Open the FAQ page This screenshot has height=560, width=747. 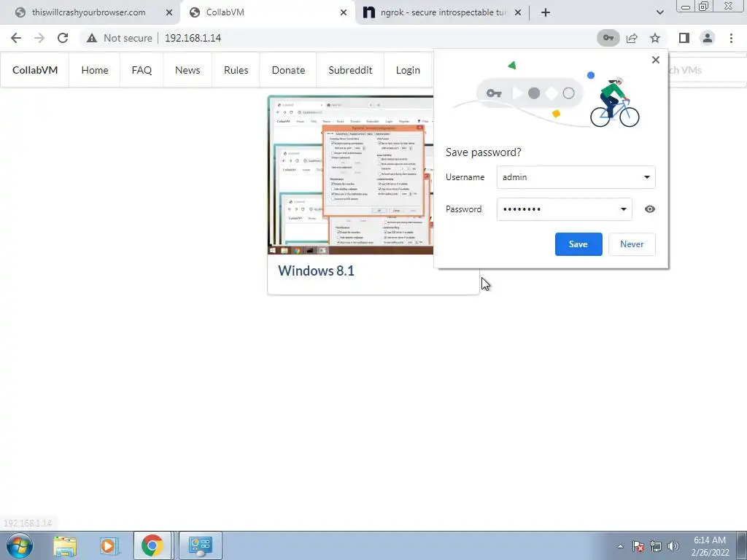[142, 70]
